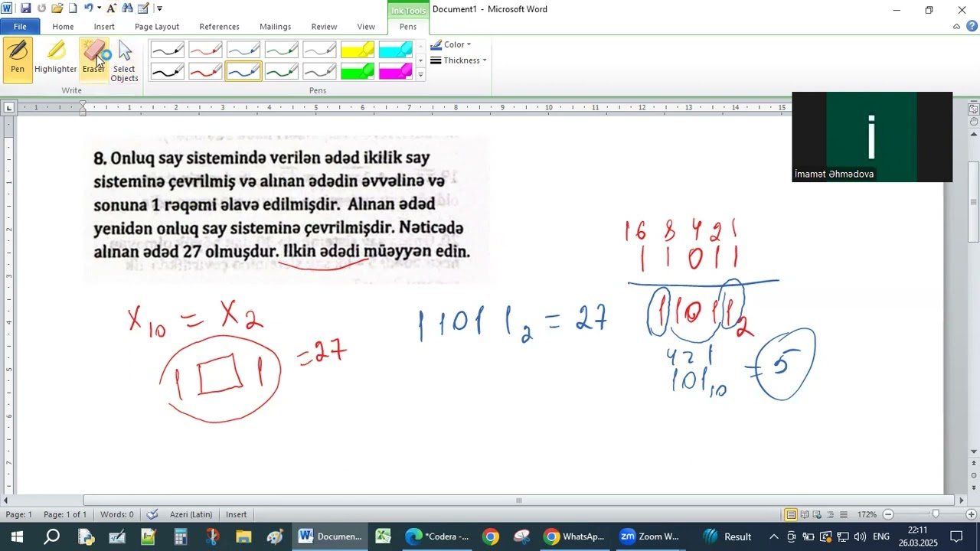Select the Highlighter tool
980x551 pixels.
56,60
